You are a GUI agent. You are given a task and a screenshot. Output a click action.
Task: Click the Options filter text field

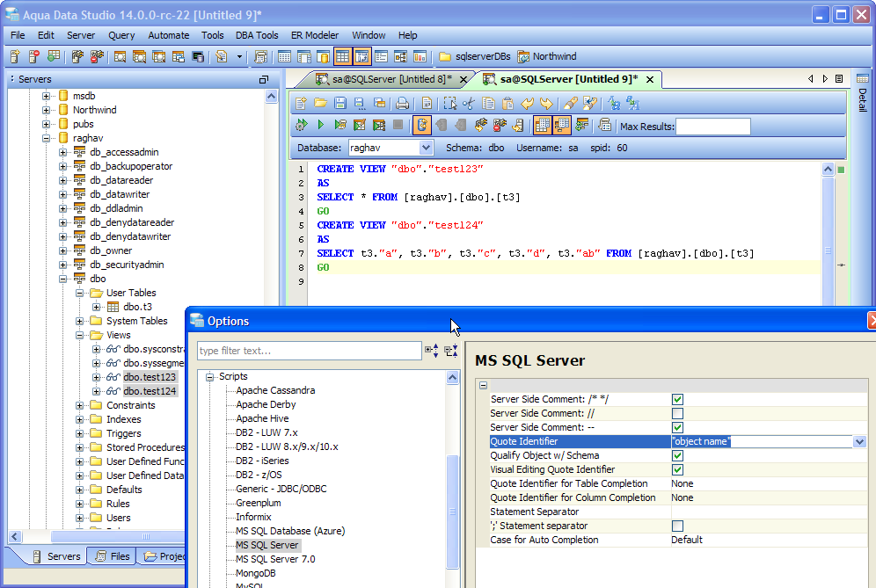[309, 351]
